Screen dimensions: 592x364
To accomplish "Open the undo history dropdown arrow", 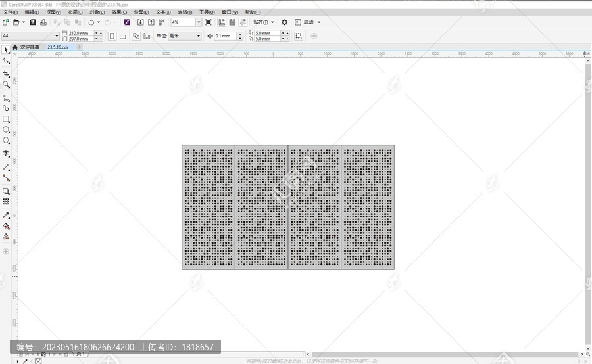I will pos(99,22).
